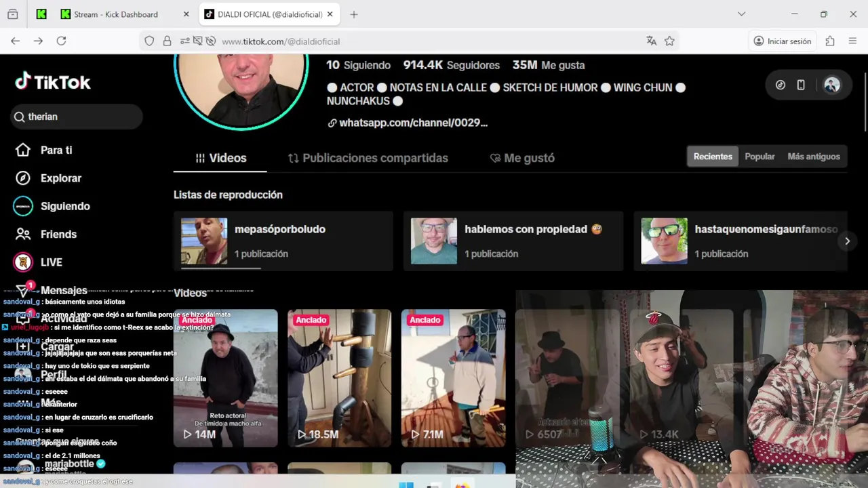Screen dimensions: 868x488
Task: Click the phone app icon in the top-right pill
Action: click(801, 85)
